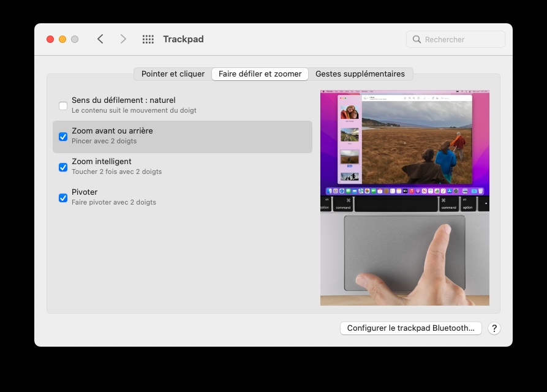Open help with the question mark button

click(494, 328)
